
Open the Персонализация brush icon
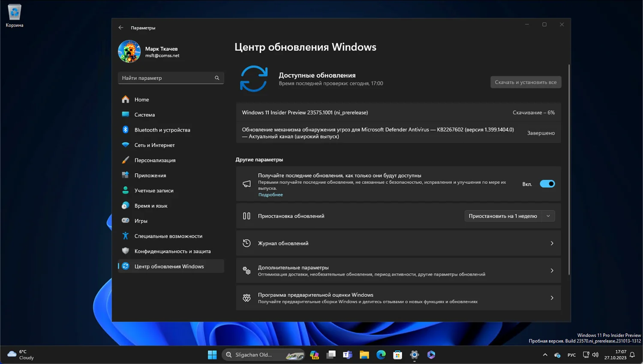(125, 160)
